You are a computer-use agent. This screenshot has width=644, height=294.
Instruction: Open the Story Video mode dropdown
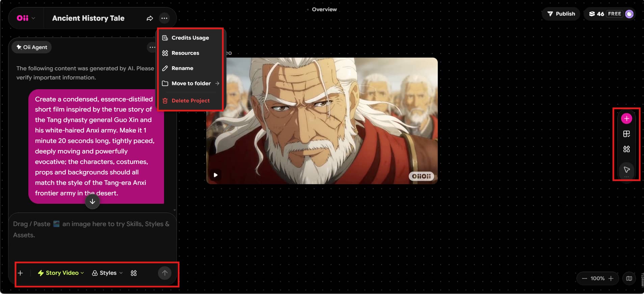[61, 273]
